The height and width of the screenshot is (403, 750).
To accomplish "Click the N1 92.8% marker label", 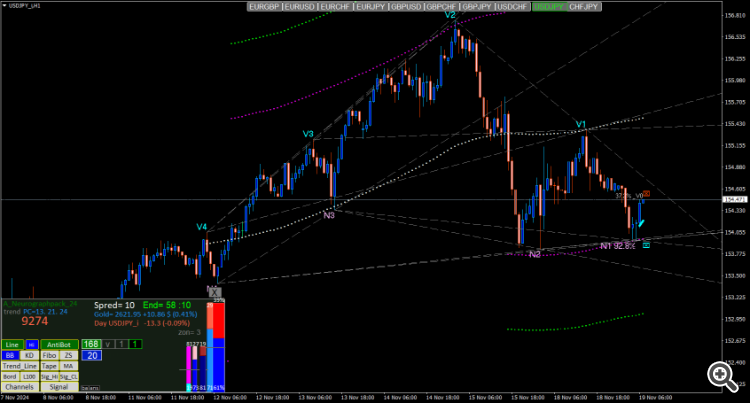I will pos(618,246).
